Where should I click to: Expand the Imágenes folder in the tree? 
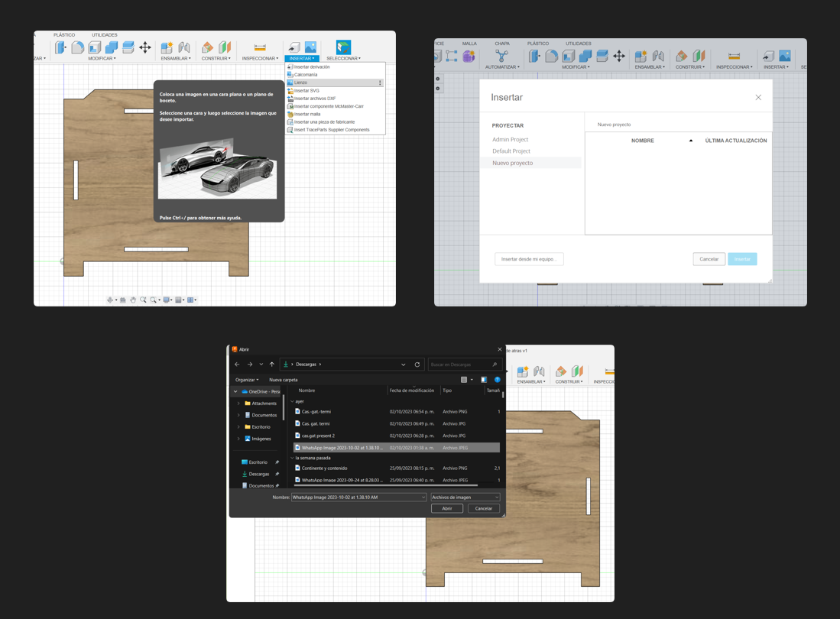pos(238,439)
